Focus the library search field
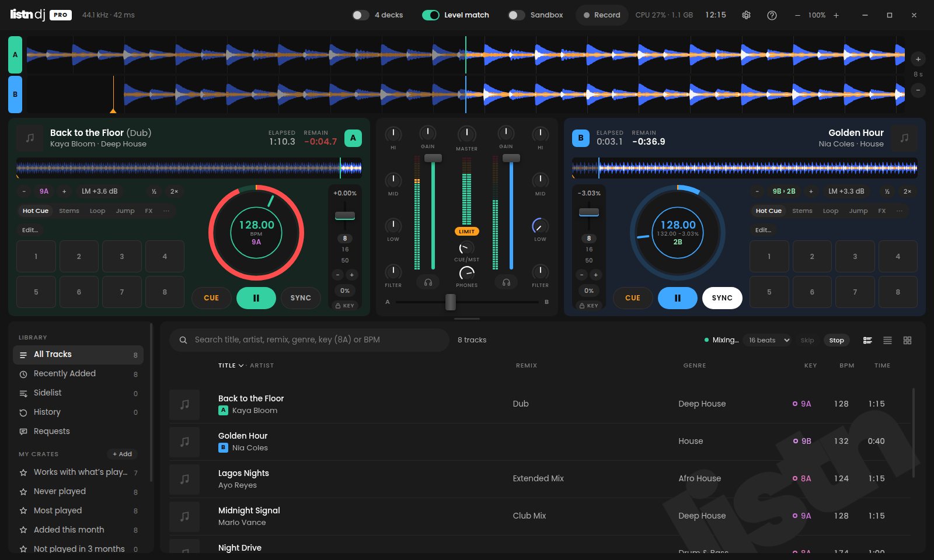934x560 pixels. point(309,339)
